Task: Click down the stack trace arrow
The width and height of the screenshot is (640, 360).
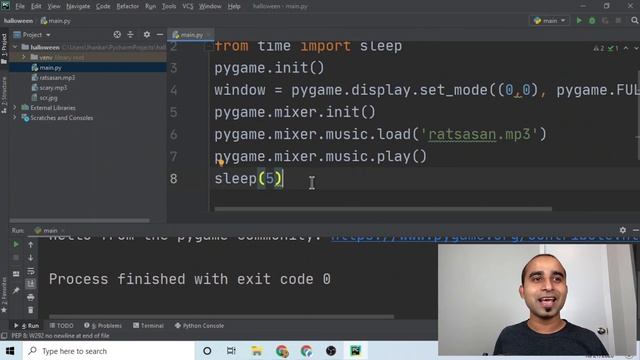Action: 31,258
